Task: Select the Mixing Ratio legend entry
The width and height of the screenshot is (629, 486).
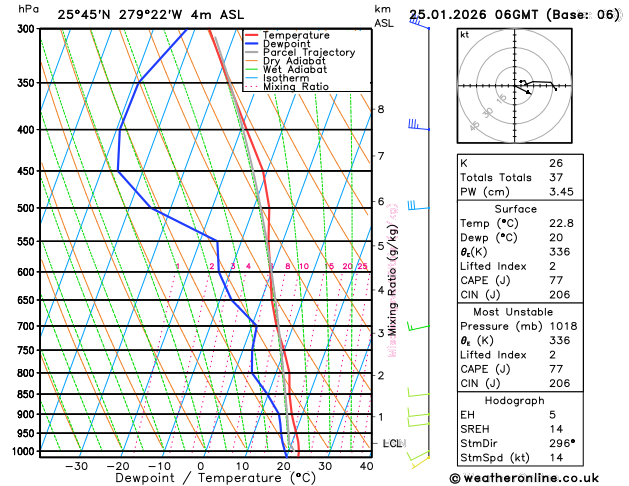Action: 296,87
